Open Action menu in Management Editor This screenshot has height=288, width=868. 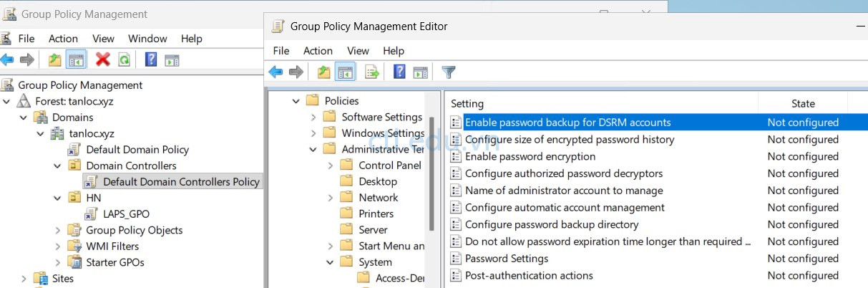point(318,51)
